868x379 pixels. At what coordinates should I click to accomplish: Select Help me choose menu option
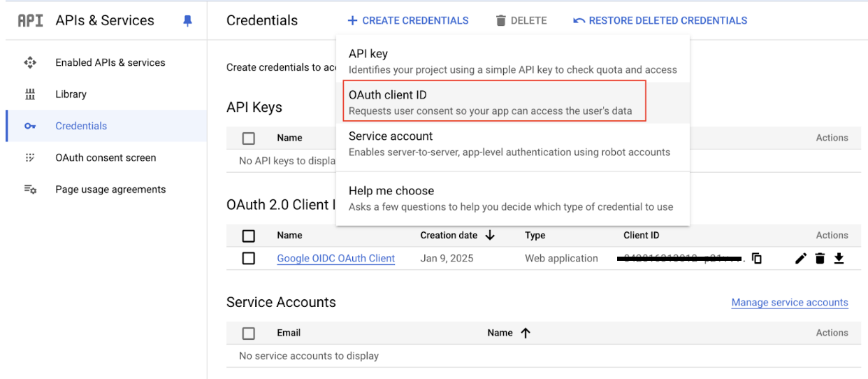[510, 199]
